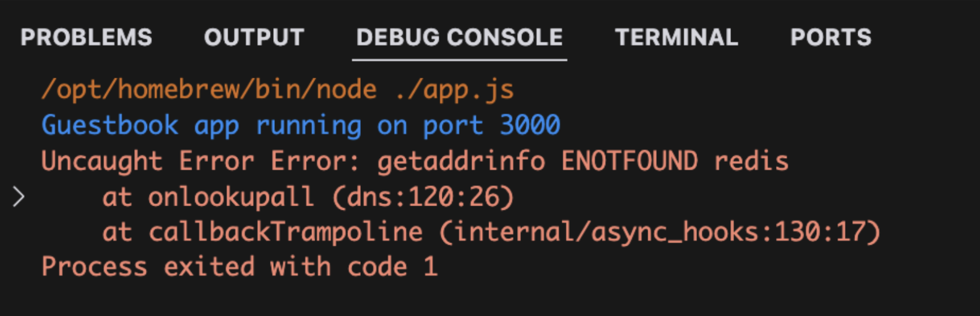
Task: Switch to the PROBLEMS tab
Action: [x=86, y=38]
